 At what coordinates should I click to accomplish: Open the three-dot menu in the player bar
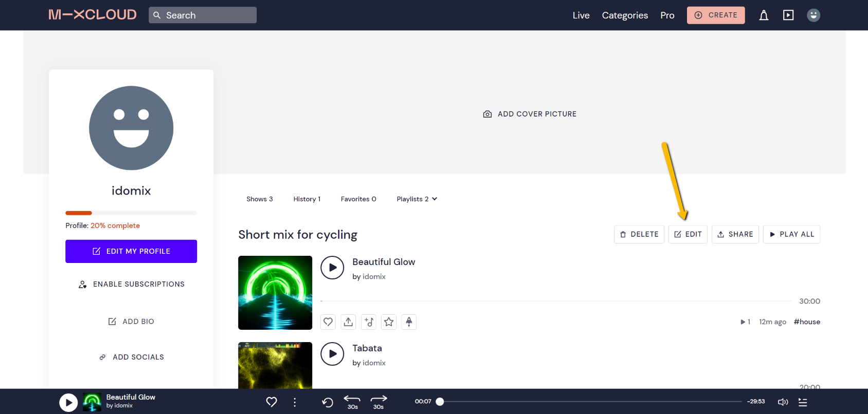(295, 402)
